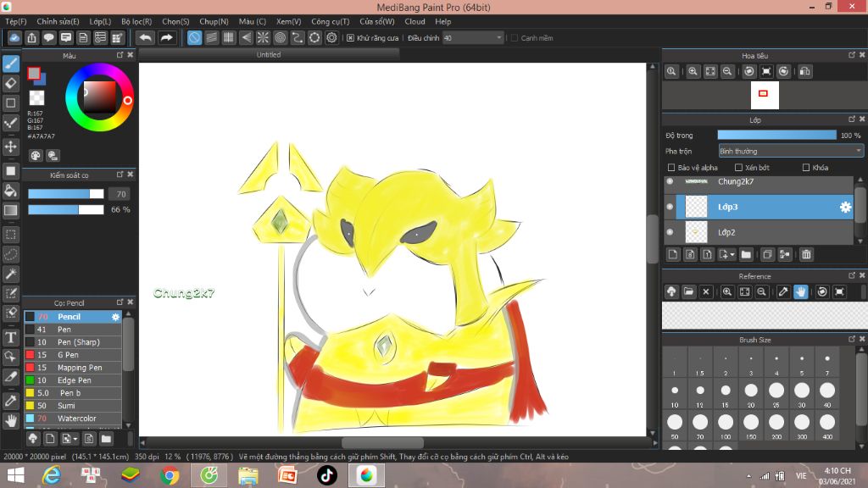Select the G Pen brush
Viewport: 868px width, 488px height.
coord(73,355)
